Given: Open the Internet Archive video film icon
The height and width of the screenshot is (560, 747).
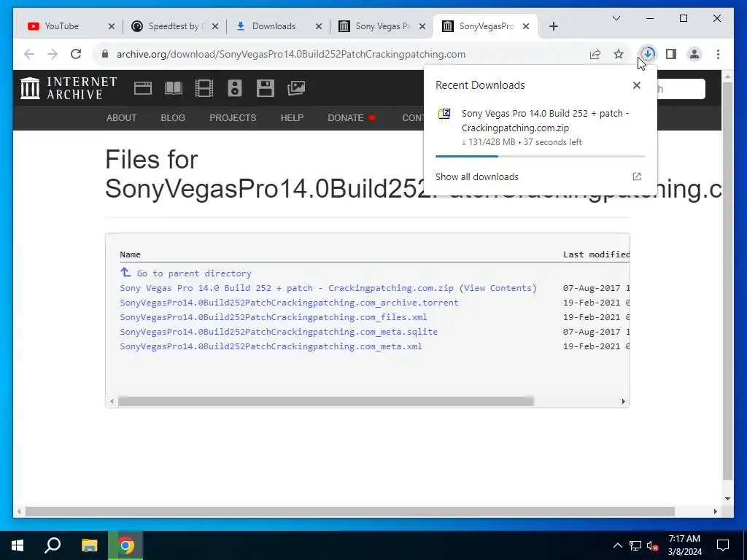Looking at the screenshot, I should pyautogui.click(x=204, y=88).
